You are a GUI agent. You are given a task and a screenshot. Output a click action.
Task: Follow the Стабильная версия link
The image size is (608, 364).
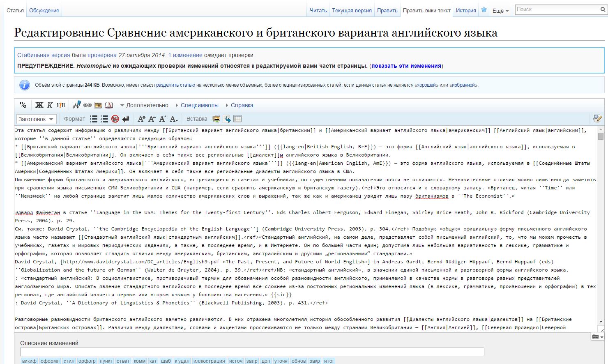(44, 55)
